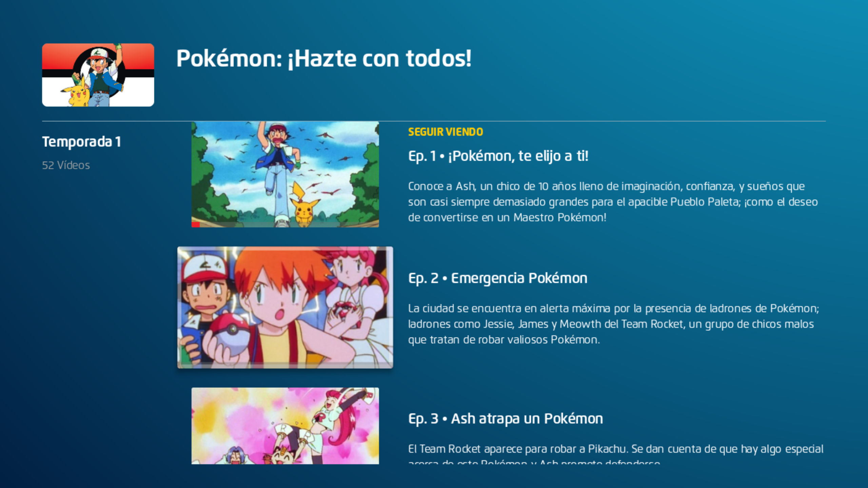This screenshot has width=868, height=488.
Task: Open the Pokémon series poster image
Action: point(98,75)
